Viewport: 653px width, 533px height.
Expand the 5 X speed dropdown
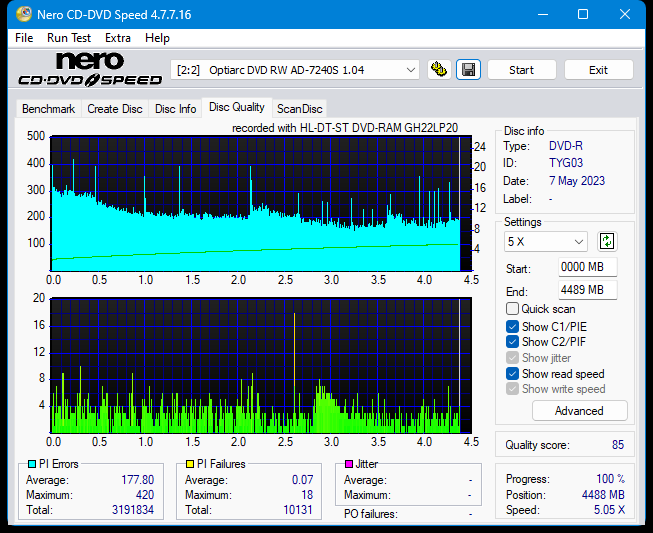[546, 241]
